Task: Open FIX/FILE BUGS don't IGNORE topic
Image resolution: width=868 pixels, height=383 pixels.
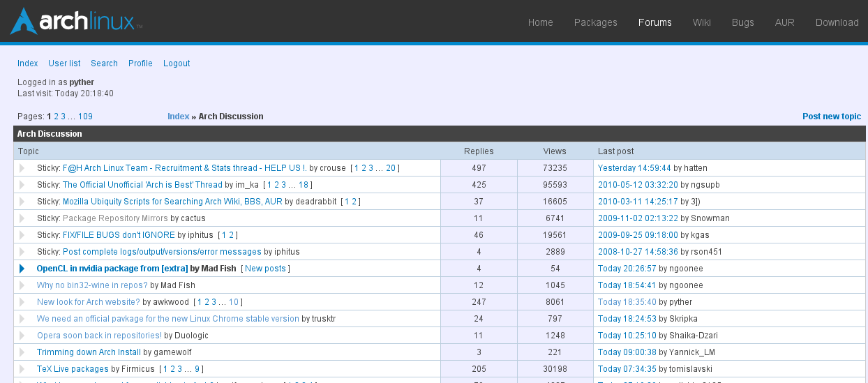Action: click(x=119, y=235)
